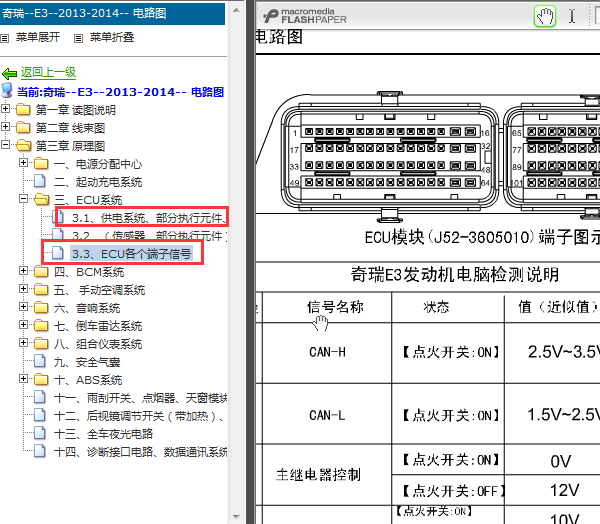600x524 pixels.
Task: Collapse the 三、ECU系统 folder
Action: pyautogui.click(x=23, y=199)
